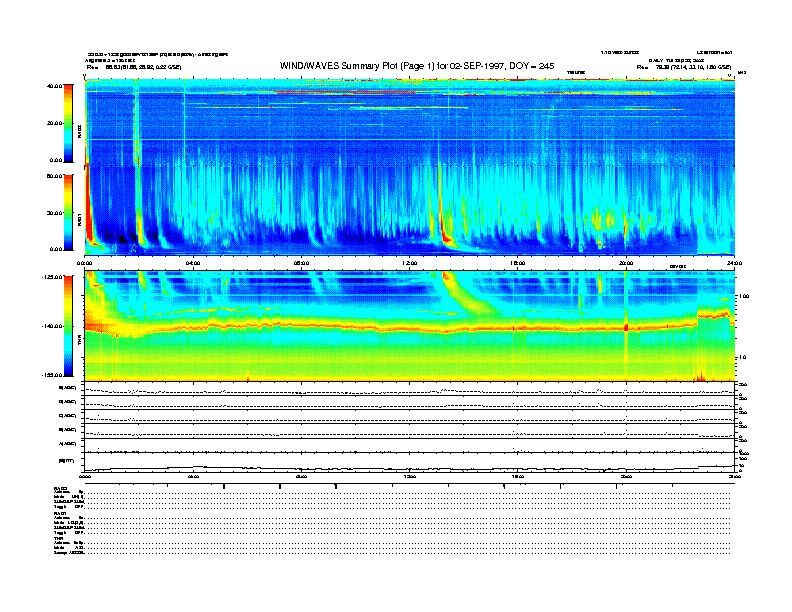Click the RAD2 intensity color bar
This screenshot has height=612, width=792.
pos(68,123)
